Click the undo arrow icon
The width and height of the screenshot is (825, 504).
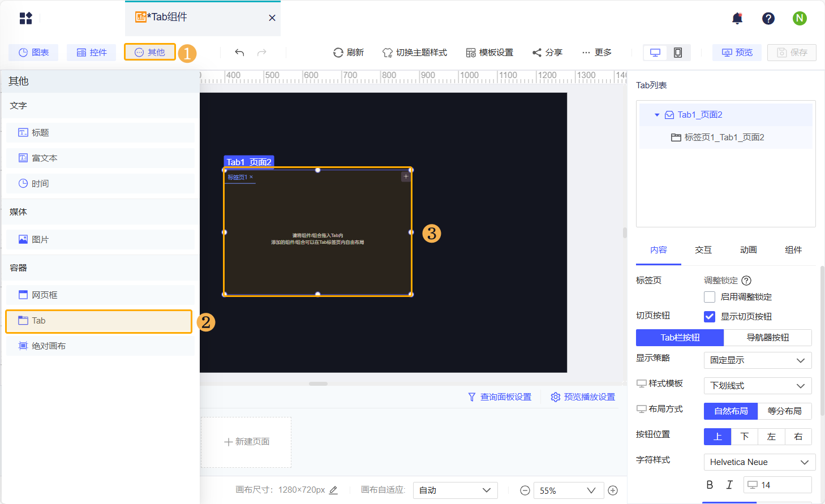tap(239, 53)
